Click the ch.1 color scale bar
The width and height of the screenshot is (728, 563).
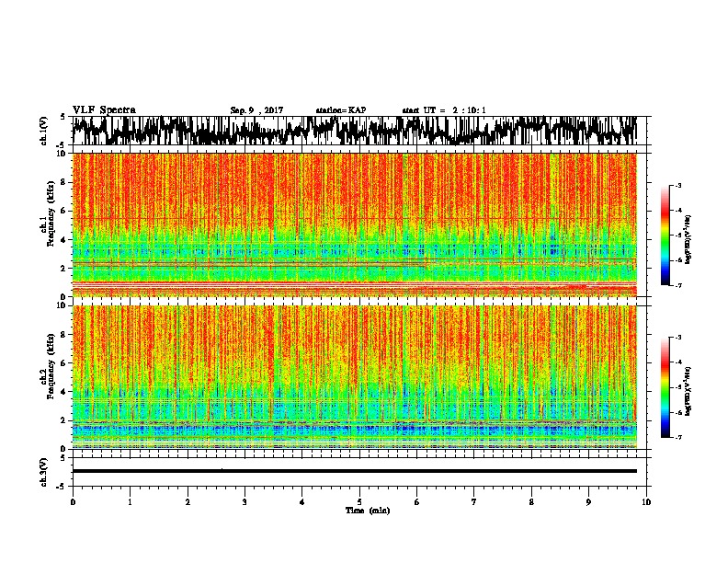665,236
